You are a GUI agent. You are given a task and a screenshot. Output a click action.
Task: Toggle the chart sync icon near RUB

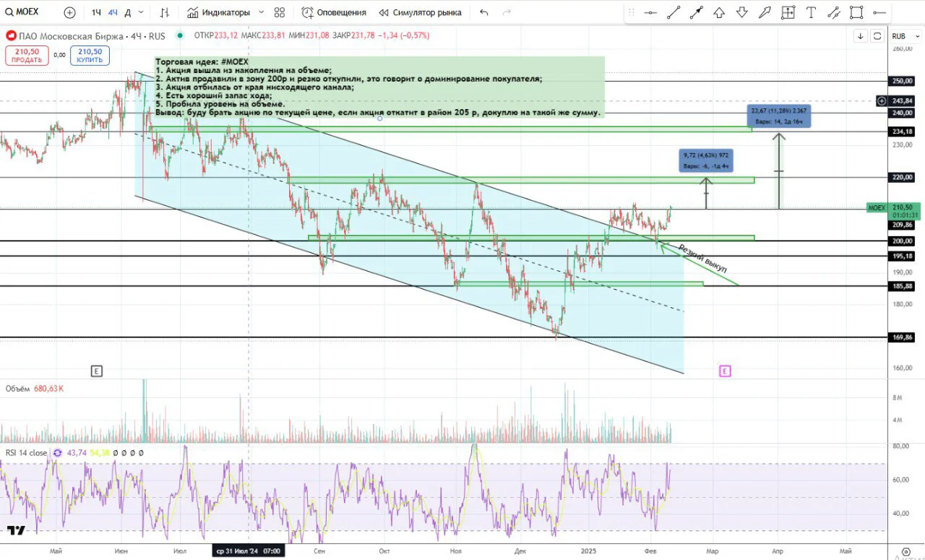point(877,36)
